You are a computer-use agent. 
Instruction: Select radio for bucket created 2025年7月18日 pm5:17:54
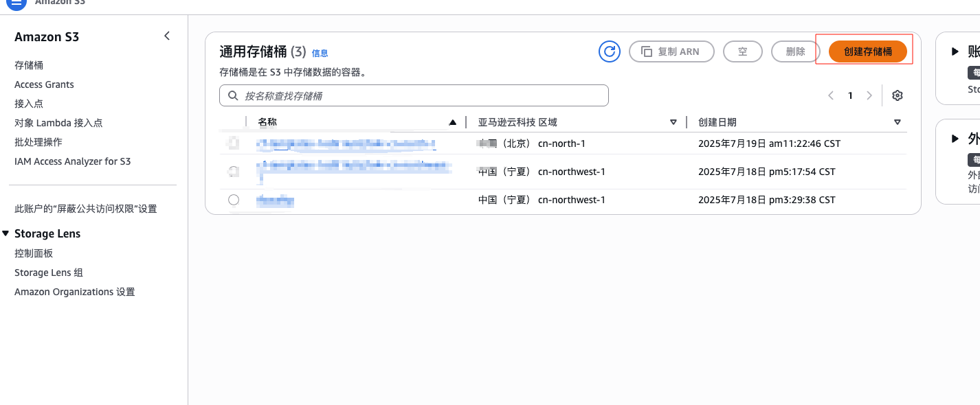[x=234, y=171]
